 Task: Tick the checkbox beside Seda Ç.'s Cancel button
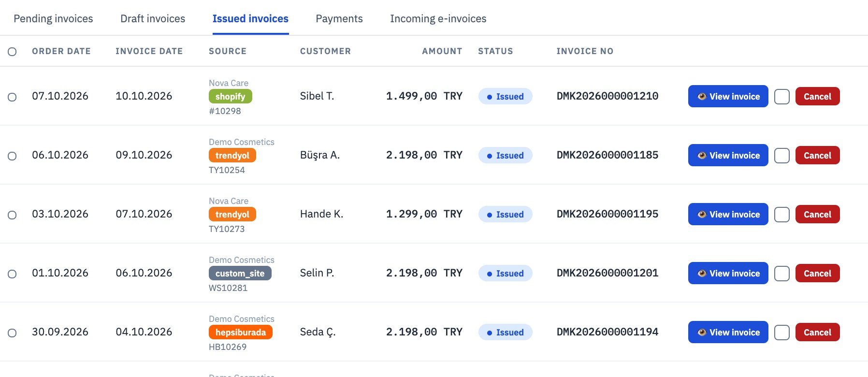pyautogui.click(x=781, y=333)
